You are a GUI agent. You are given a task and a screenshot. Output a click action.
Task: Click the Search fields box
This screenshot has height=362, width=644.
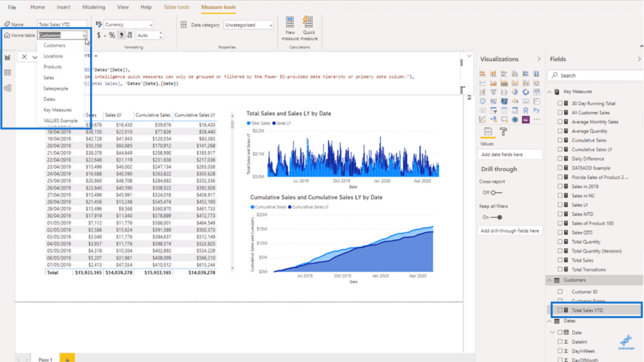click(x=595, y=75)
